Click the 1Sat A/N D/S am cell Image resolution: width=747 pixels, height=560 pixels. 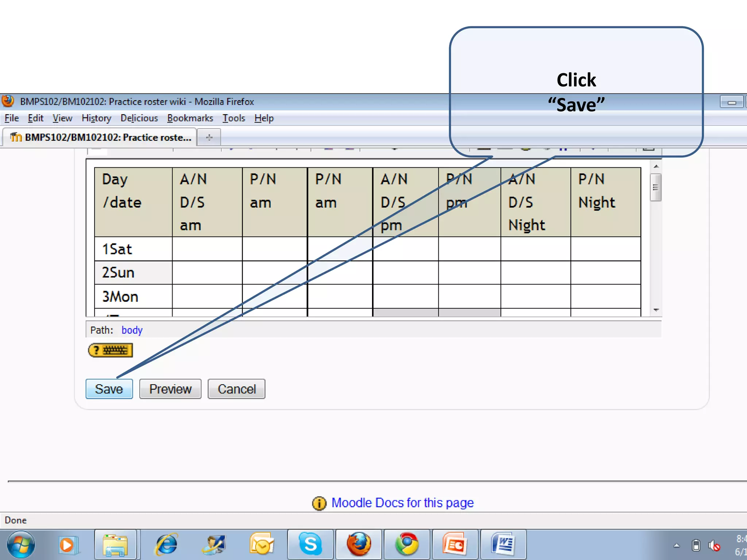(207, 249)
